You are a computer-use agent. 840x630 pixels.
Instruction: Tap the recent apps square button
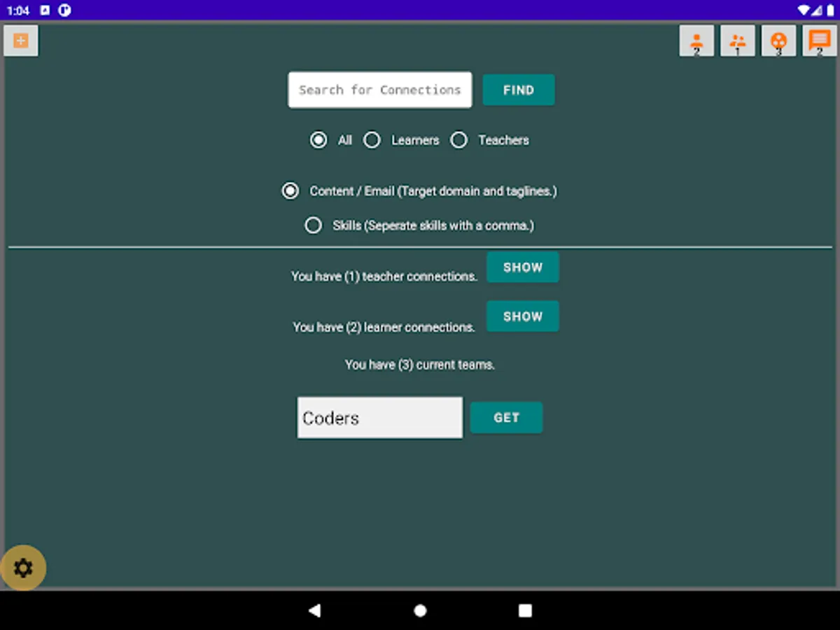[525, 610]
